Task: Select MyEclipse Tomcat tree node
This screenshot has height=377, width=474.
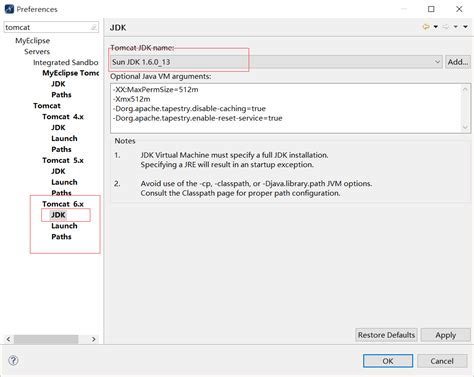Action: click(70, 73)
